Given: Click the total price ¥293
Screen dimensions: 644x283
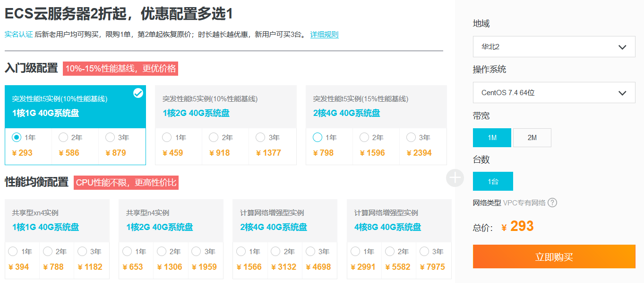Looking at the screenshot, I should (x=517, y=226).
